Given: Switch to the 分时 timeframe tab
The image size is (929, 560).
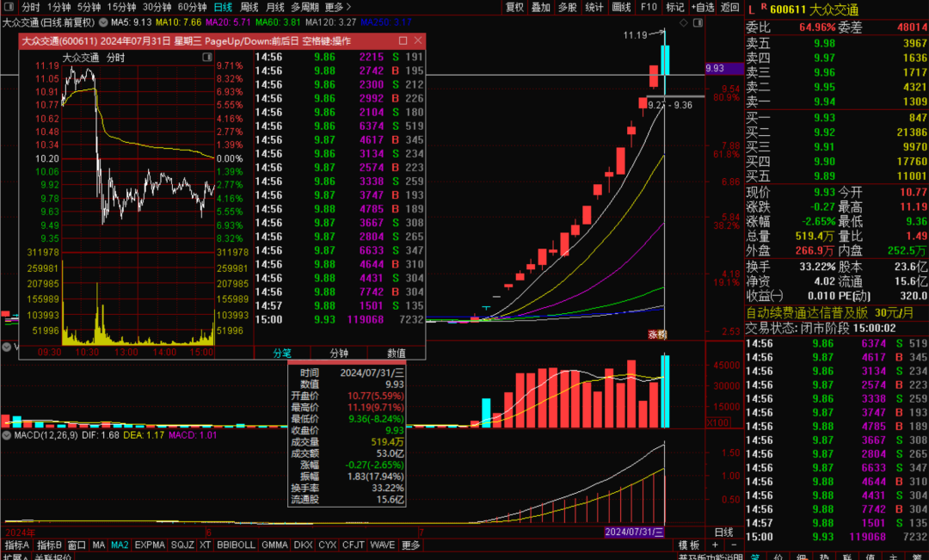Looking at the screenshot, I should pyautogui.click(x=30, y=7).
